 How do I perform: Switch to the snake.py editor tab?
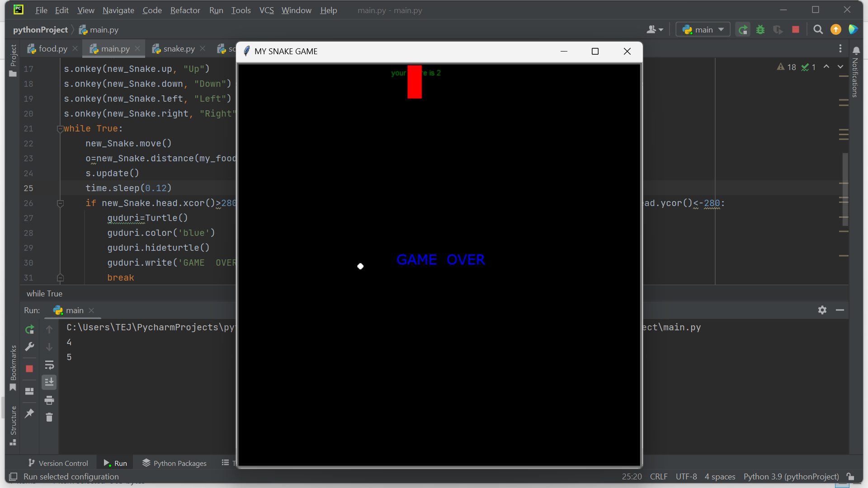point(178,48)
